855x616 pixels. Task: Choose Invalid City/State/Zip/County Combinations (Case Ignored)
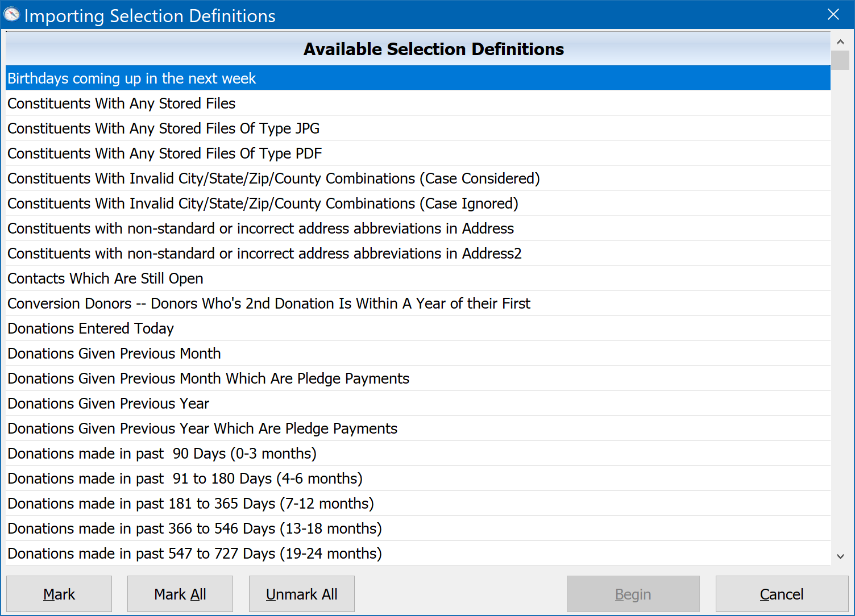418,203
